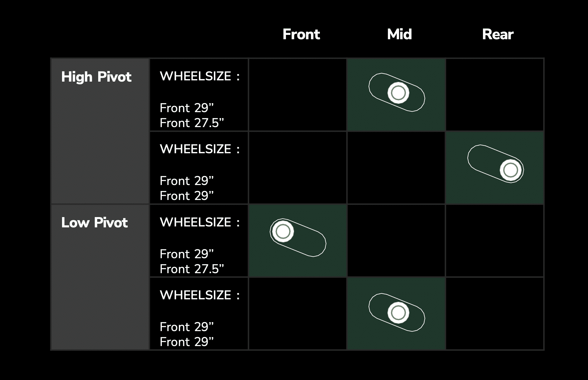
Task: Click empty Front cell in first High Pivot row
Action: (298, 95)
